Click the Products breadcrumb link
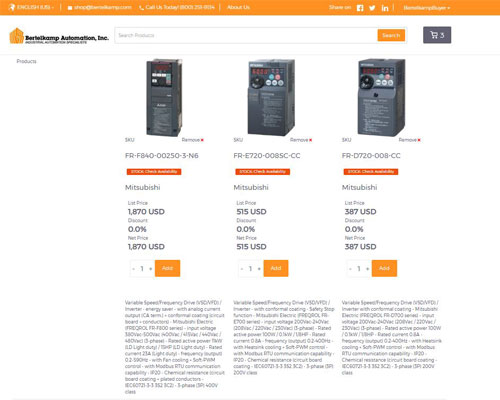The image size is (500, 400). (26, 61)
